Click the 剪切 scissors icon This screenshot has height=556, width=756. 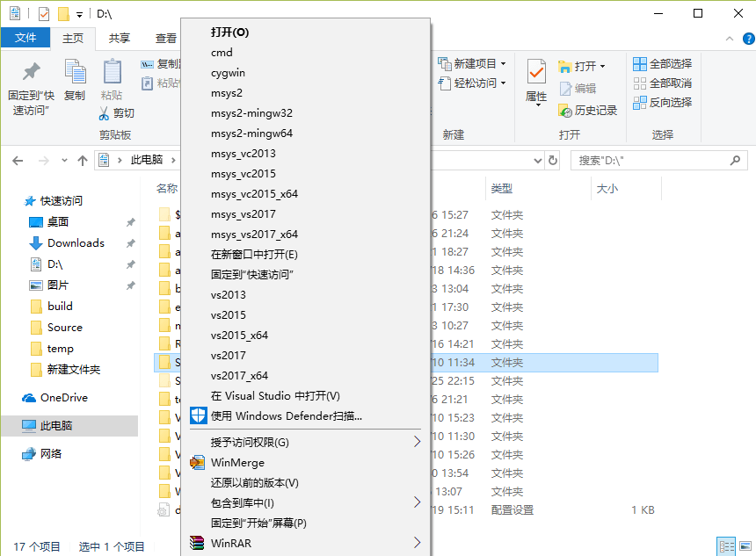point(104,112)
